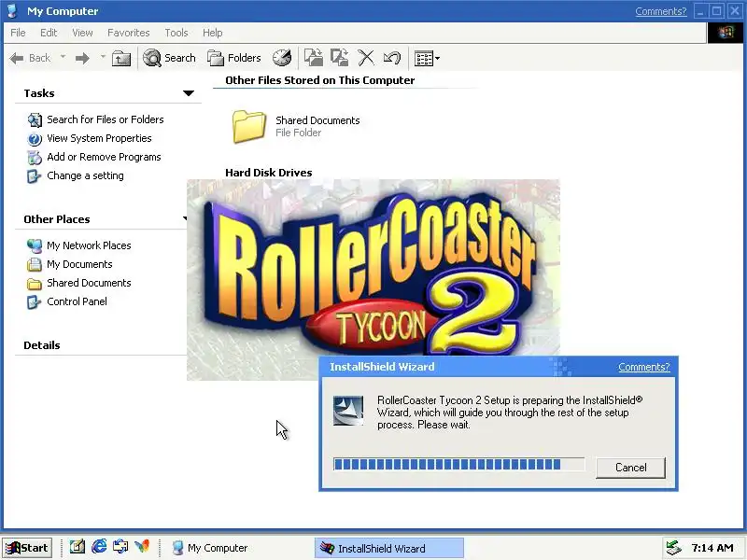
Task: Open the View menu
Action: coord(82,33)
